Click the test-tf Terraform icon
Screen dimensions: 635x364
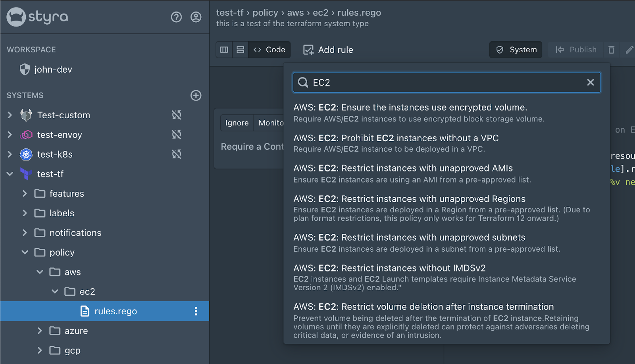tap(26, 174)
